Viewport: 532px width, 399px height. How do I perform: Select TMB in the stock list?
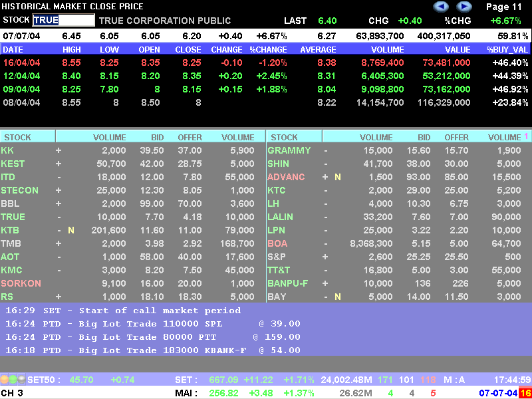pos(10,243)
